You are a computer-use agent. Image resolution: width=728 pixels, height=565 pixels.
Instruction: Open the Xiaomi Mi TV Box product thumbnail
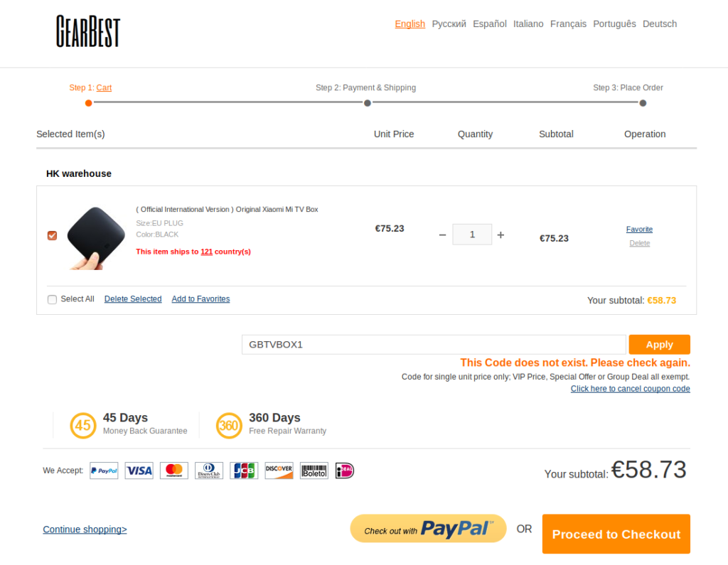pyautogui.click(x=96, y=238)
